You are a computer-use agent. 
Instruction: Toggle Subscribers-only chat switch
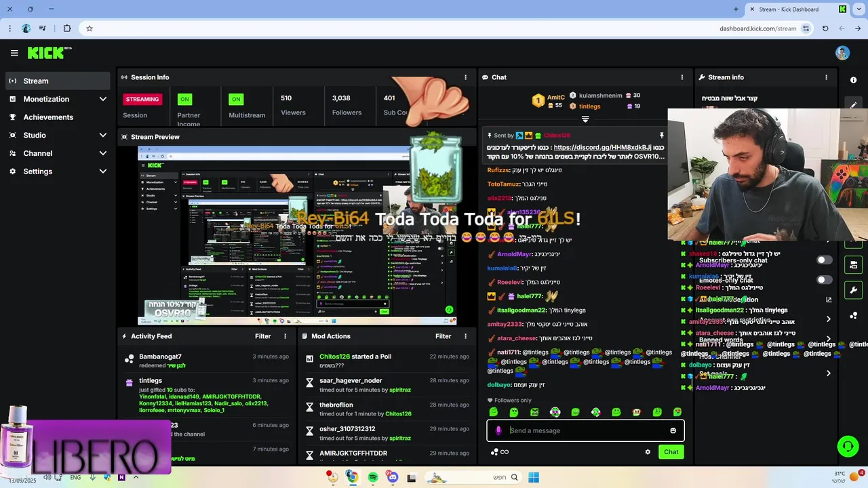[x=824, y=260]
